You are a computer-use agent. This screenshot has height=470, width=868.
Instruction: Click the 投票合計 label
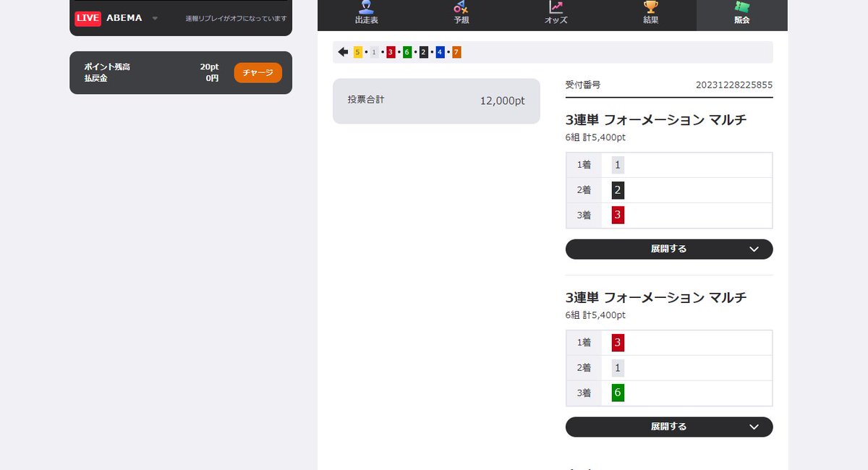pyautogui.click(x=366, y=100)
